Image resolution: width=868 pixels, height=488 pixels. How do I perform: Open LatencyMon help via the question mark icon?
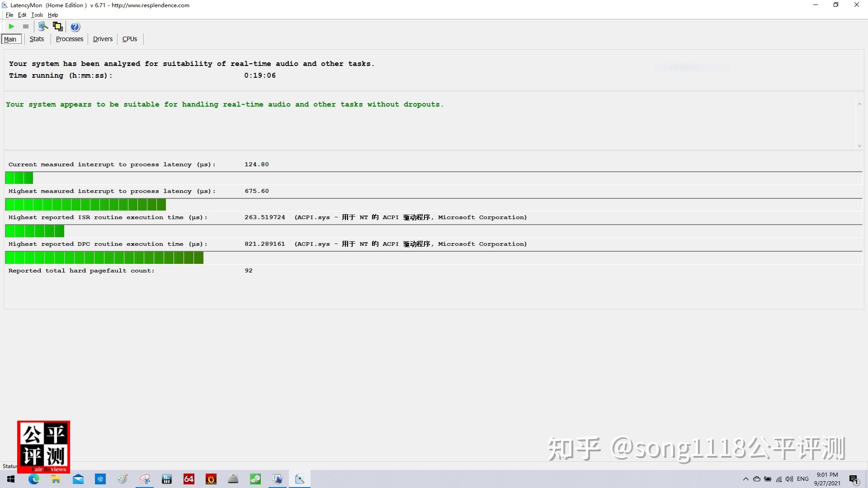point(75,26)
